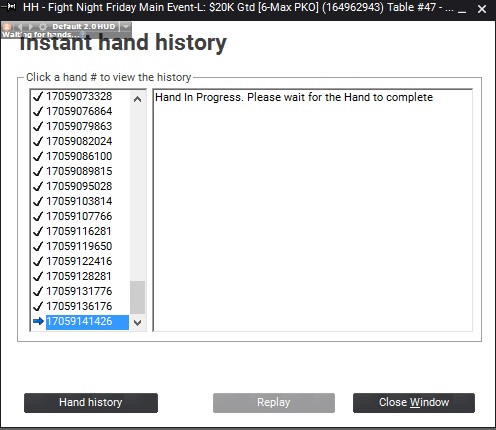This screenshot has width=496, height=430.
Task: Click the hand list scrollbar thumb
Action: (137, 297)
